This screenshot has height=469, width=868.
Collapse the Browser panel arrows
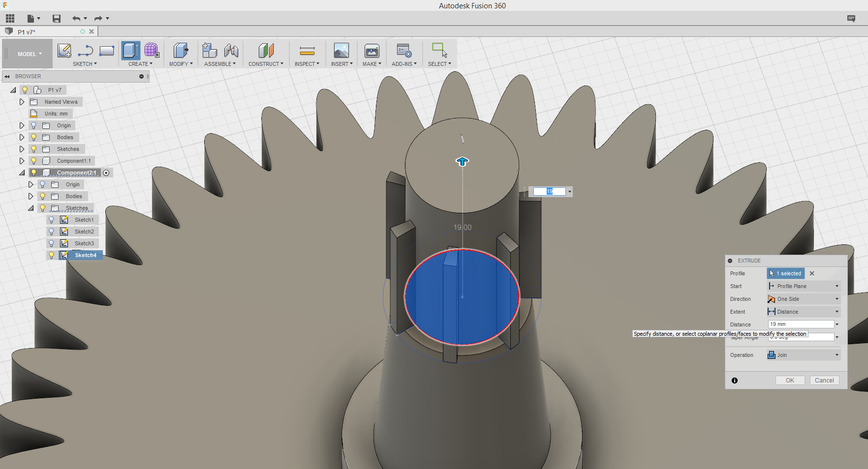tap(7, 77)
